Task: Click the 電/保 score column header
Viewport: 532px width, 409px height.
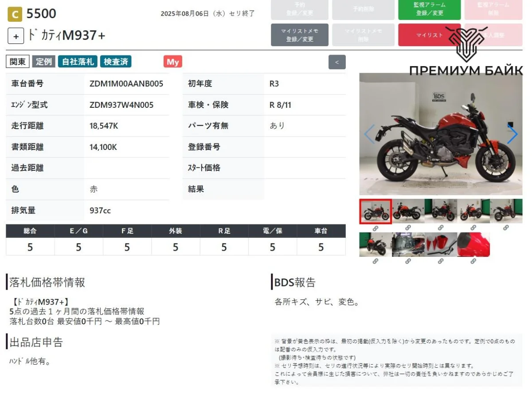Action: pos(273,231)
